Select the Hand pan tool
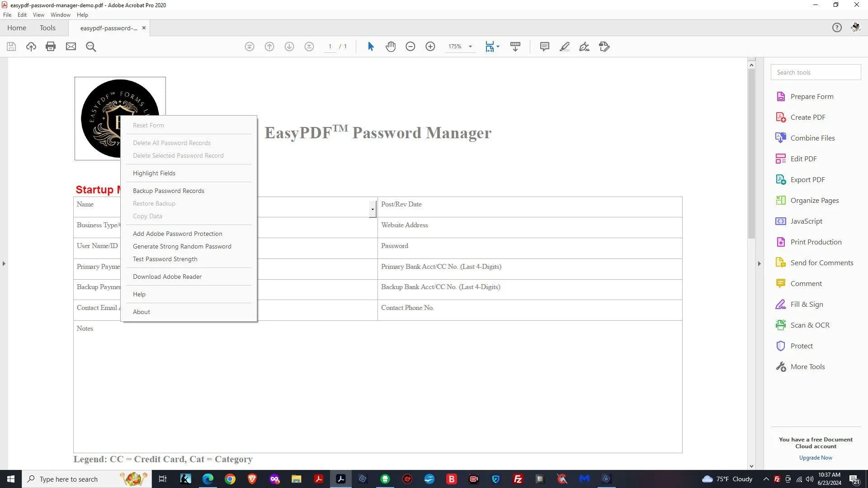This screenshot has height=488, width=868. pos(391,47)
